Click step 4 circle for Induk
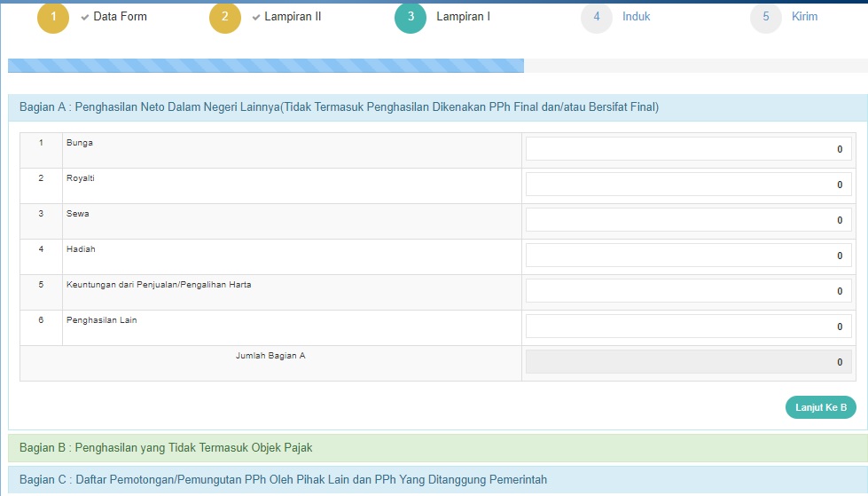The height and width of the screenshot is (496, 868). coord(597,18)
